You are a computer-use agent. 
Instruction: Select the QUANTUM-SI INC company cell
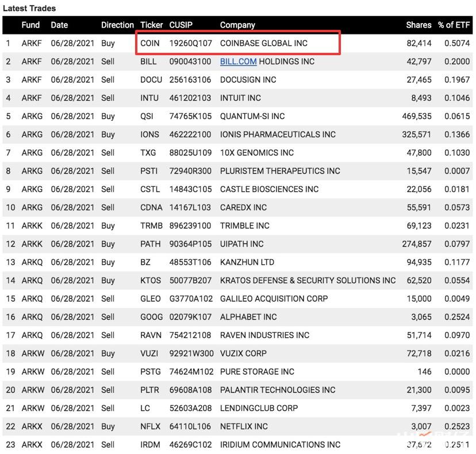click(252, 116)
